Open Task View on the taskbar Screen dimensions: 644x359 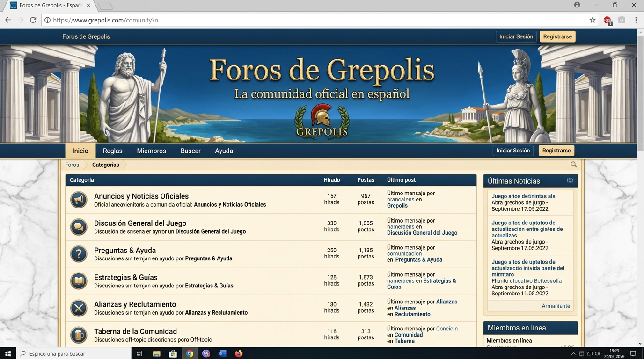click(x=139, y=354)
